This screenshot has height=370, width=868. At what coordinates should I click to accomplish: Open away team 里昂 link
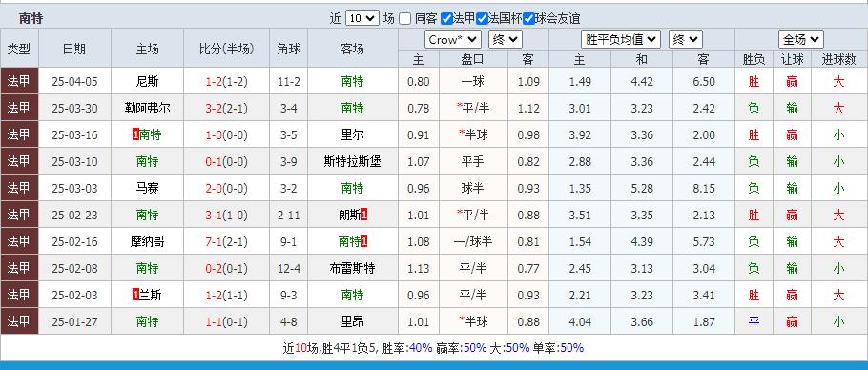coord(353,321)
